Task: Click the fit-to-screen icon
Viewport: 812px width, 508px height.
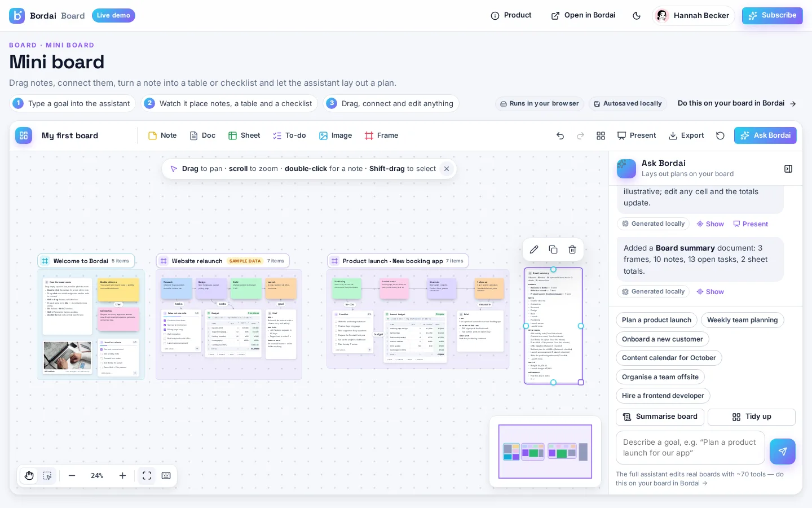Action: tap(147, 476)
